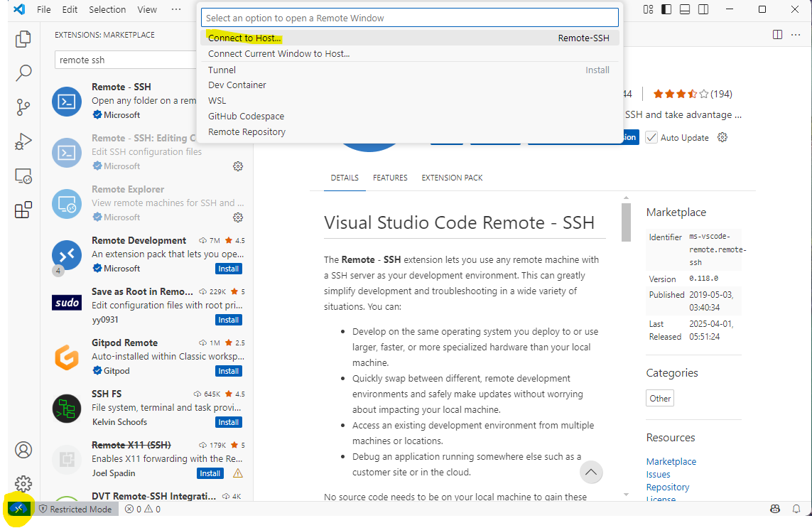Show errors and warnings in status bar
Image resolution: width=812 pixels, height=528 pixels.
pos(143,510)
